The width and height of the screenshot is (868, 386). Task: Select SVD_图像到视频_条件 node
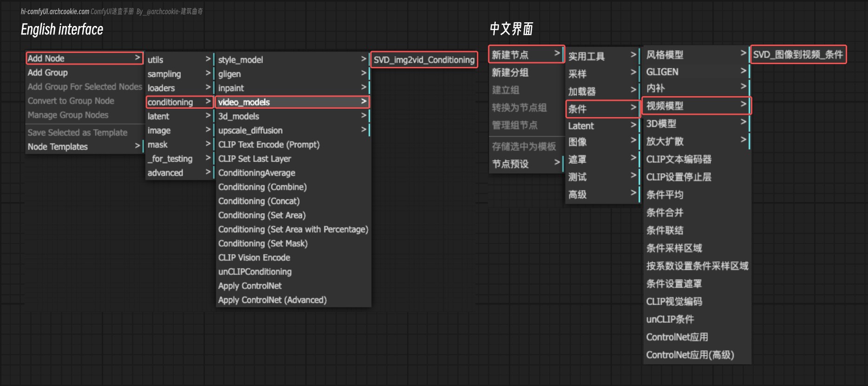798,55
